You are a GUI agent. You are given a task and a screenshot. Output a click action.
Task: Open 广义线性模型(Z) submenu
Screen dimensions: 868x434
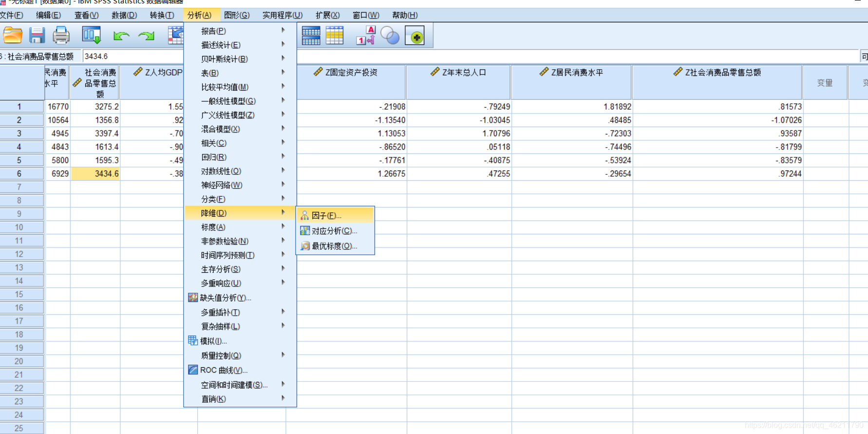[x=240, y=115]
